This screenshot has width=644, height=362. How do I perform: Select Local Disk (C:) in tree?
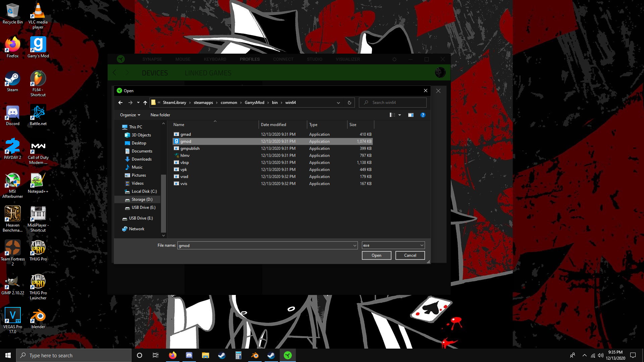coord(144,191)
